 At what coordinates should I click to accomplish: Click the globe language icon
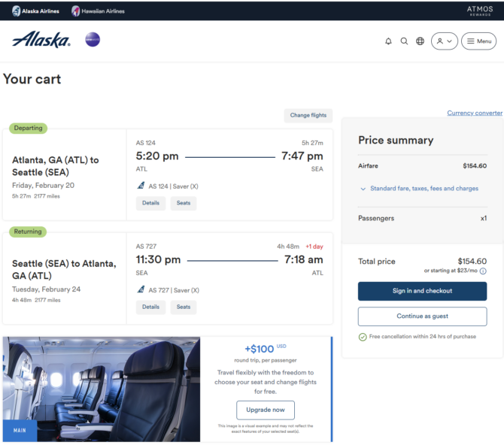(420, 41)
